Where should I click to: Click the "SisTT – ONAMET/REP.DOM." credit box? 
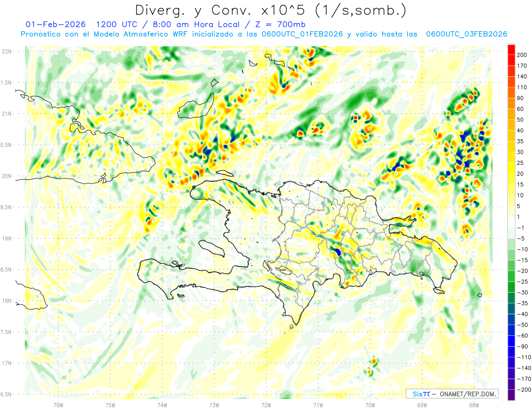click(452, 394)
